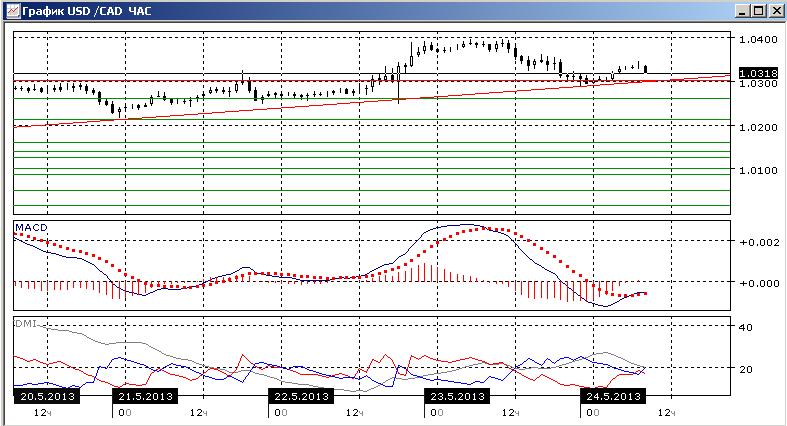Click the +0.002 MACD scale label
This screenshot has height=426, width=787.
pyautogui.click(x=759, y=242)
